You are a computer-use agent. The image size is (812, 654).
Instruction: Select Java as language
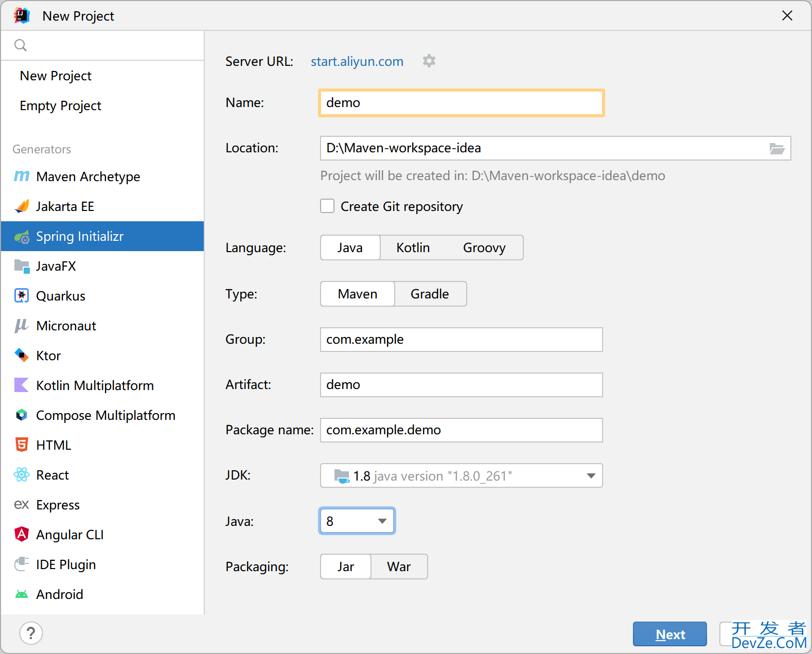pos(350,248)
